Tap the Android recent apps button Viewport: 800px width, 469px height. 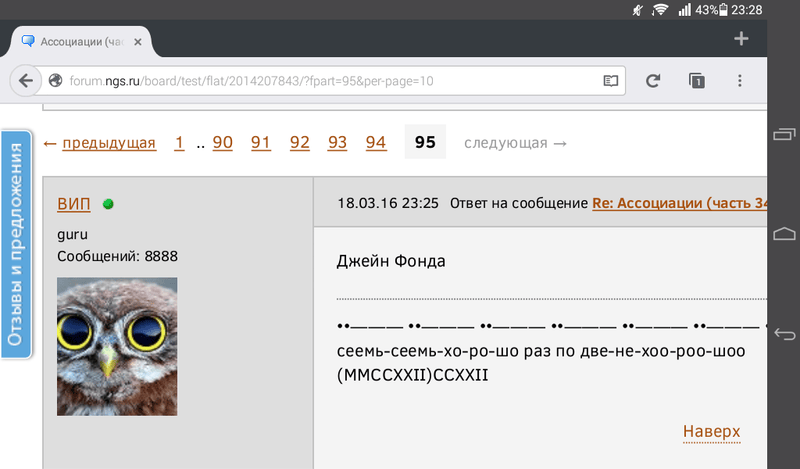point(784,134)
